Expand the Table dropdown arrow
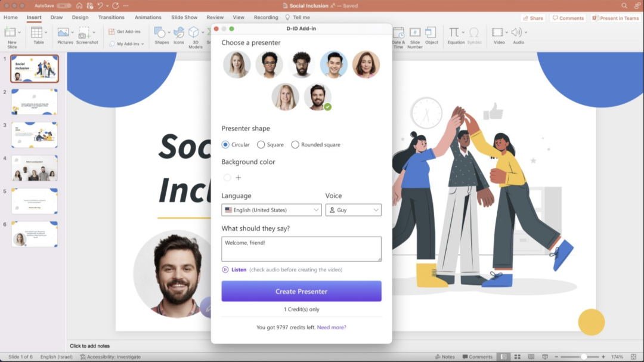Viewport: 644px width, 362px height. 45,32
